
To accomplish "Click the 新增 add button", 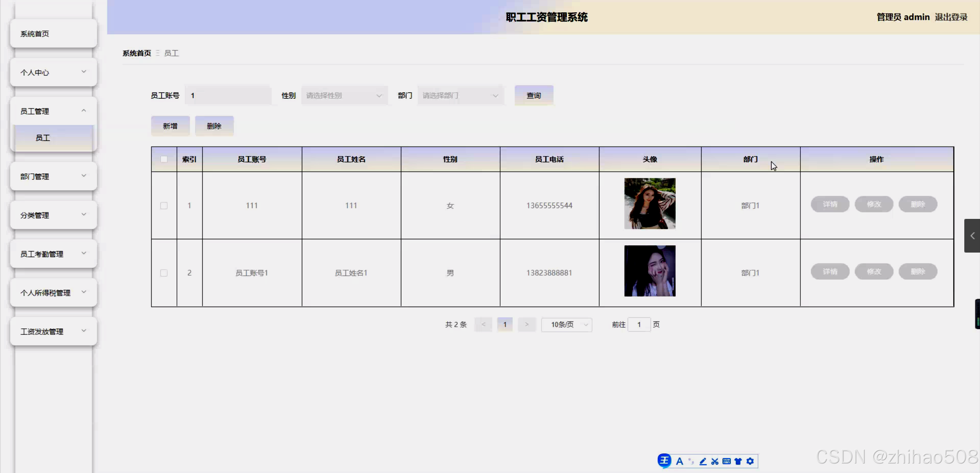I will click(x=170, y=126).
